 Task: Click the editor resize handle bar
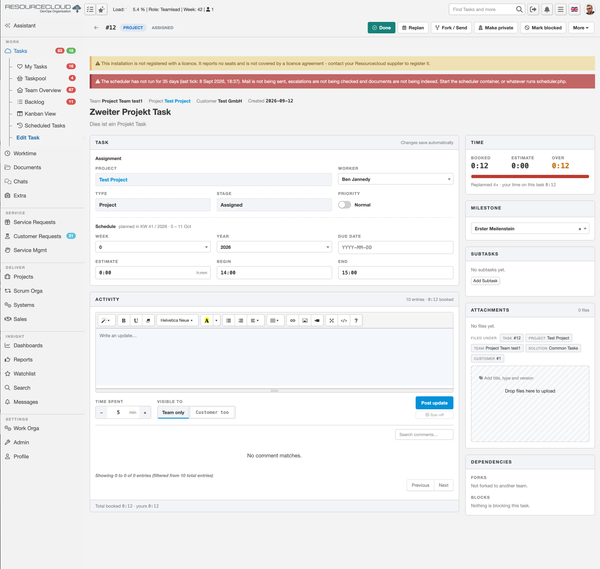[274, 391]
